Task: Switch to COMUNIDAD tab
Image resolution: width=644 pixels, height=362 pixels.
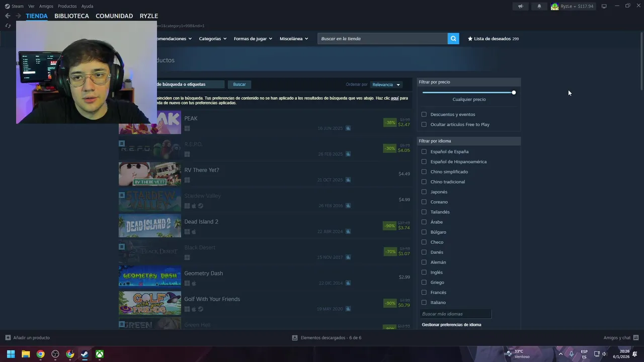Action: point(114,16)
